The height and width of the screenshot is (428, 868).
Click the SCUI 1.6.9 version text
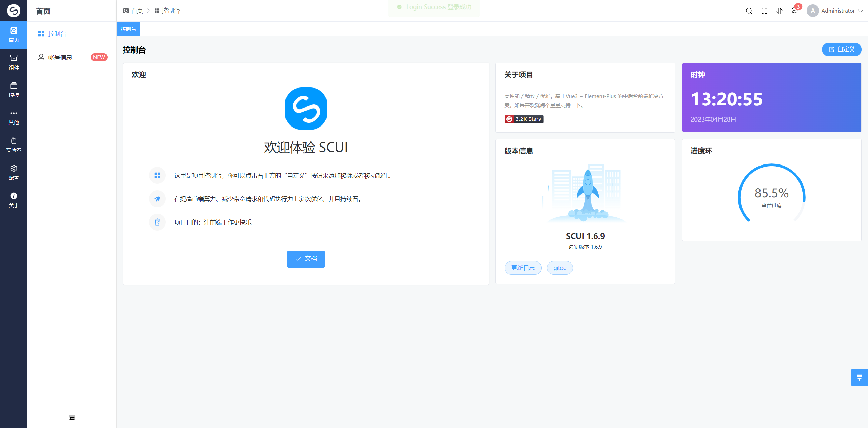(585, 236)
